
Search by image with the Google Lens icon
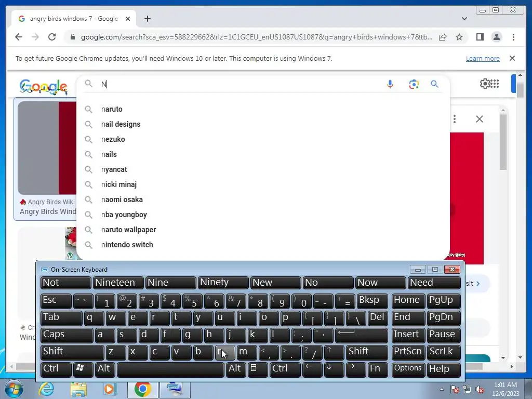point(414,84)
